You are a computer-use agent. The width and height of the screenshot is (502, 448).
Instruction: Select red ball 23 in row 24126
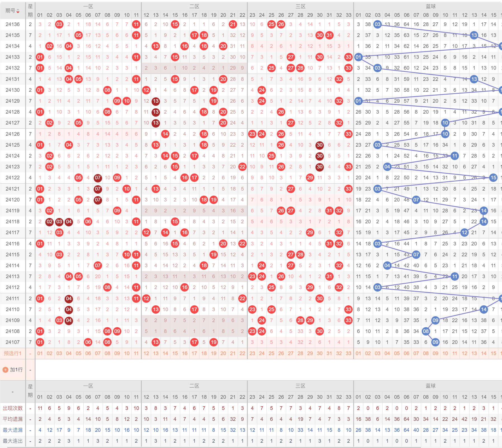[252, 134]
